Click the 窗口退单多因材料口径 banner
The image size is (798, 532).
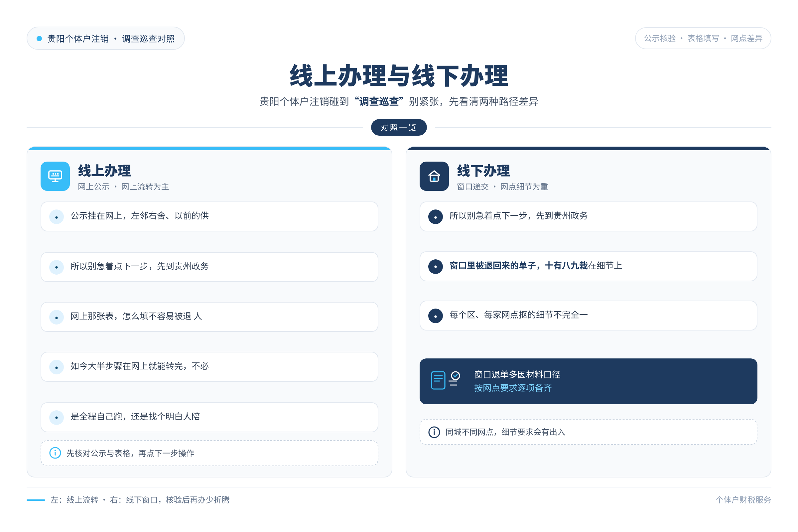tap(588, 381)
